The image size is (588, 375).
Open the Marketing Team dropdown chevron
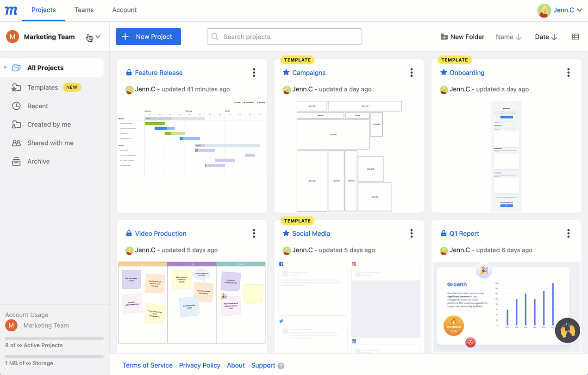click(x=98, y=37)
